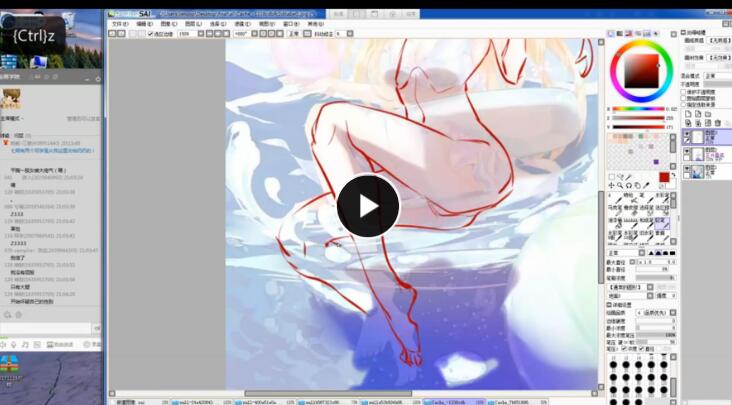The height and width of the screenshot is (405, 732).
Task: Select the magic wand tool
Action: 629,177
